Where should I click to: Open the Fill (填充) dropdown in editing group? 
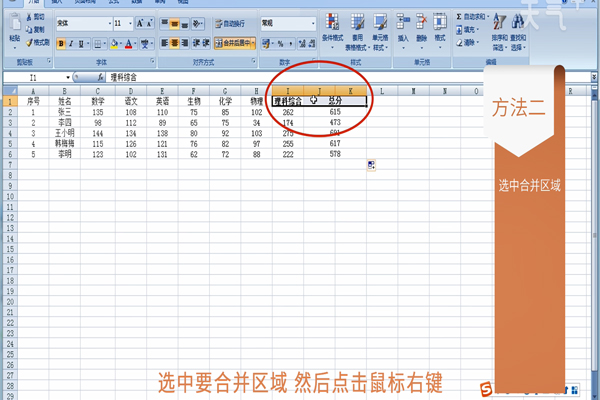[x=468, y=29]
